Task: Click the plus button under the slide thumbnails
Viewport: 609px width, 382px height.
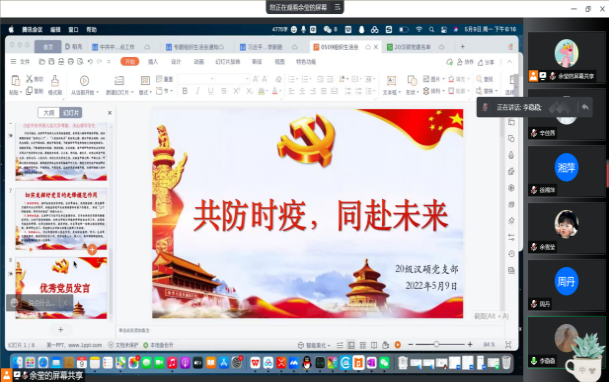Action: click(61, 330)
